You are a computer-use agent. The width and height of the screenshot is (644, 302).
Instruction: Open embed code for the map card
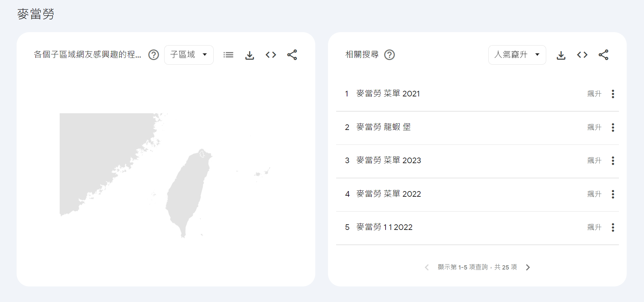click(271, 55)
